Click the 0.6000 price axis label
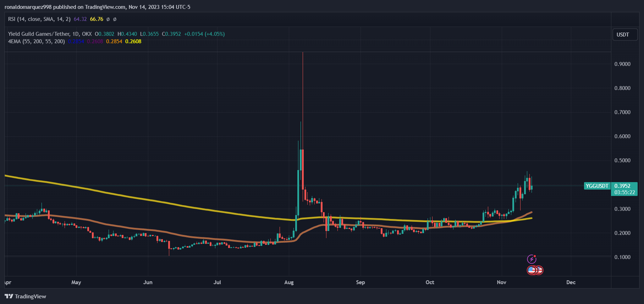The height and width of the screenshot is (304, 644). pyautogui.click(x=622, y=136)
